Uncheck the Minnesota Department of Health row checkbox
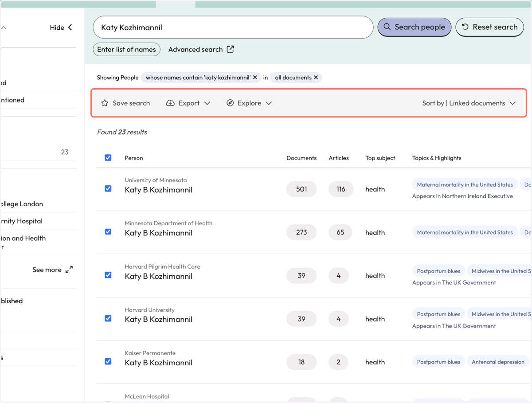Screen dimensions: 532x403 (x=108, y=232)
